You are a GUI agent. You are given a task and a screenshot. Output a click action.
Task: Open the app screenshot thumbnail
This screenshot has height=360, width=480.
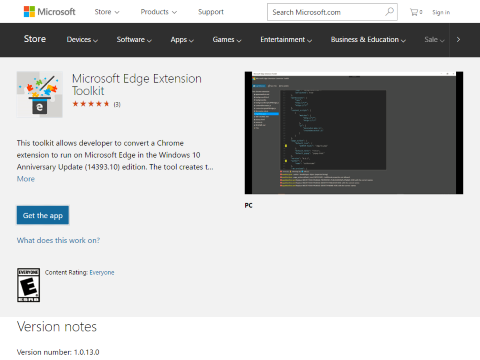tap(354, 133)
